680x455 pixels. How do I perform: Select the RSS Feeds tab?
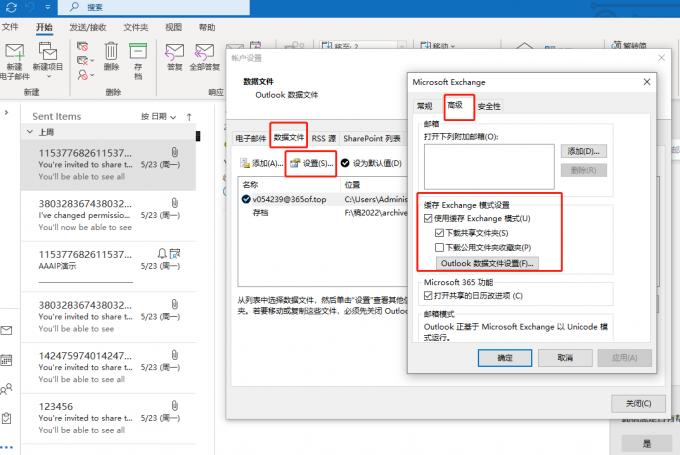tap(324, 138)
